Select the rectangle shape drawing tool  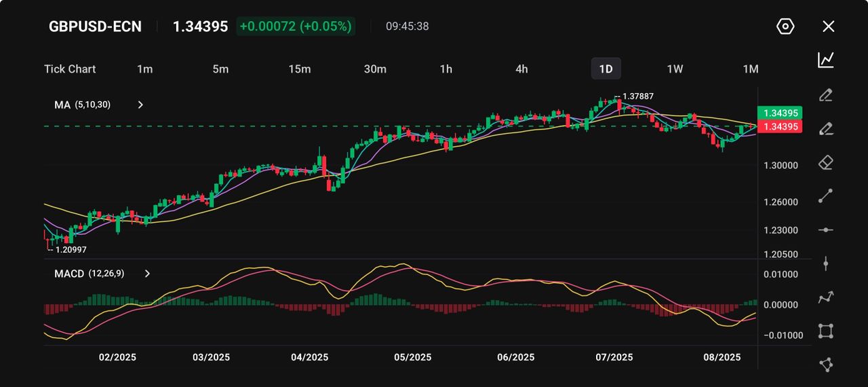coord(825,331)
